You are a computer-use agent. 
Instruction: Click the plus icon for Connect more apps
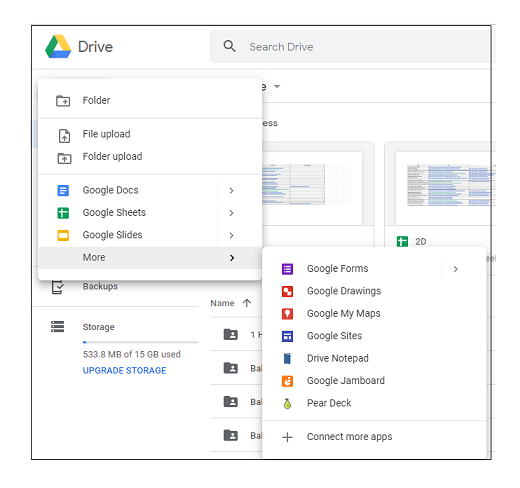[x=287, y=437]
